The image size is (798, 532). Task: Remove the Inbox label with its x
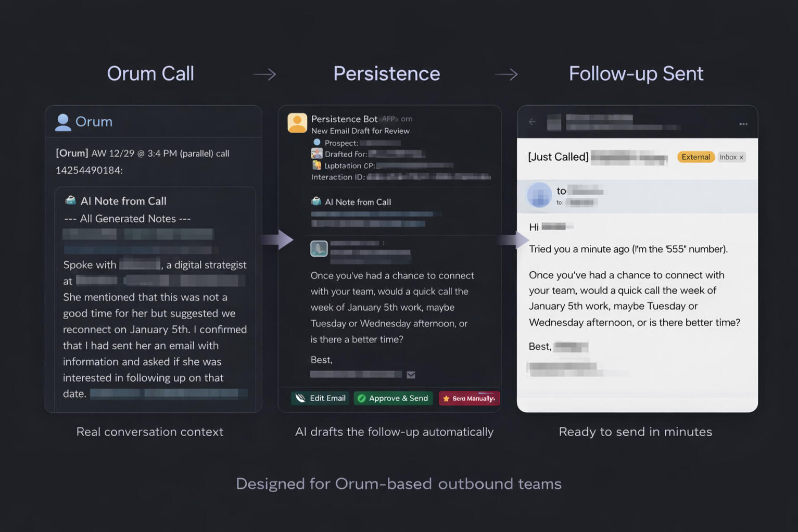(x=741, y=157)
